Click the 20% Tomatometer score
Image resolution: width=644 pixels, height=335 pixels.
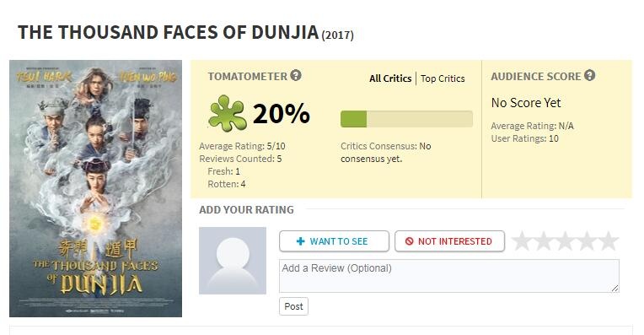coord(282,113)
